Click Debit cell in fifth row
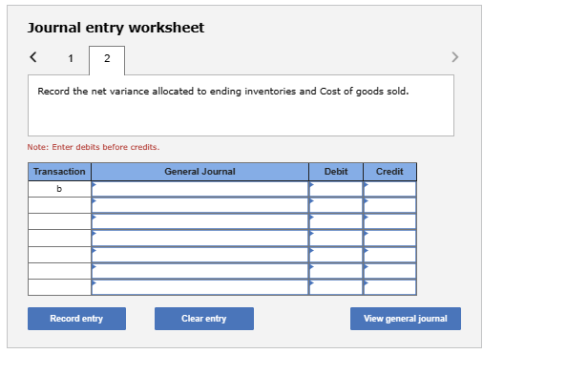The height and width of the screenshot is (375, 588). [x=336, y=255]
